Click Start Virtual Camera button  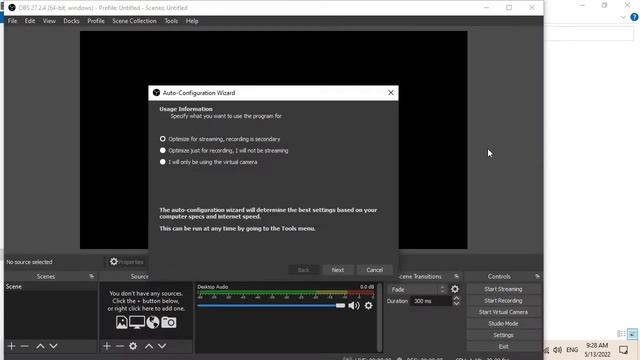[x=503, y=312]
